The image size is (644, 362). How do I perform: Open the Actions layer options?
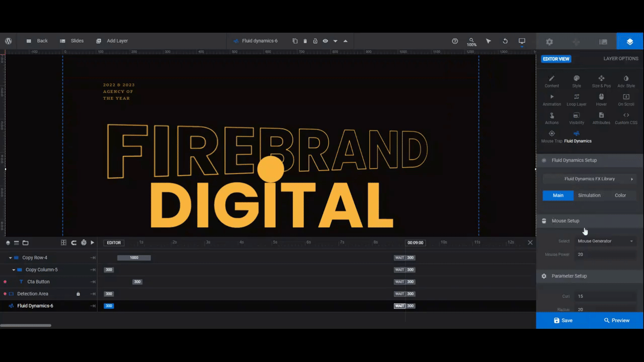(x=551, y=119)
